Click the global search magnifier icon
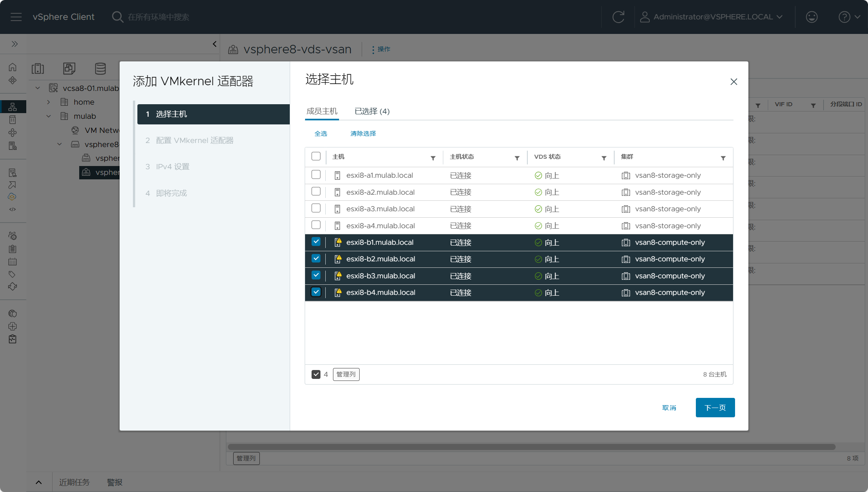 point(117,17)
